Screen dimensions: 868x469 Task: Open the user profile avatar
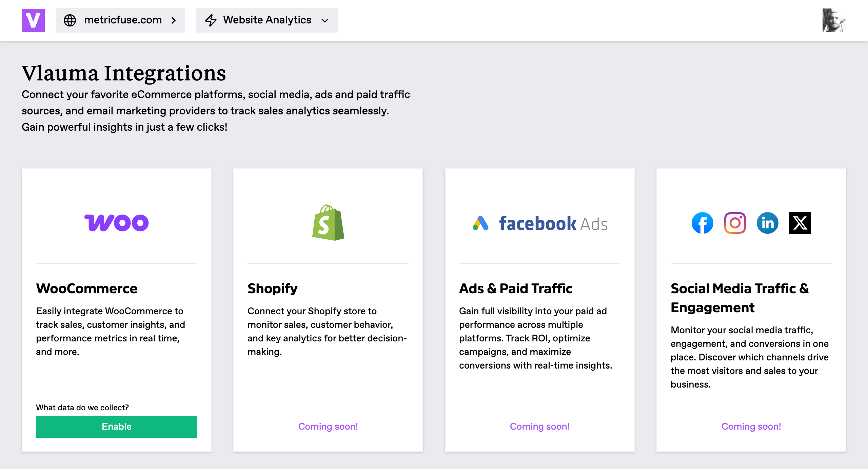point(834,20)
